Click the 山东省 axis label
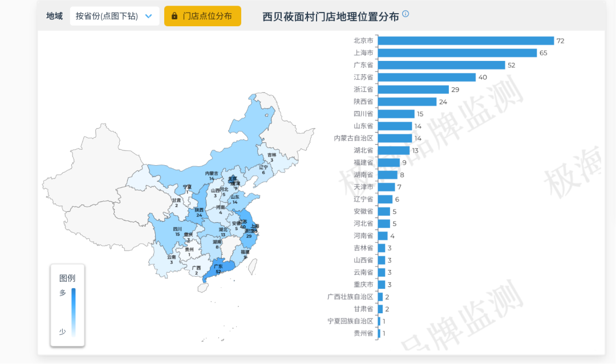616x364 pixels. tap(363, 126)
